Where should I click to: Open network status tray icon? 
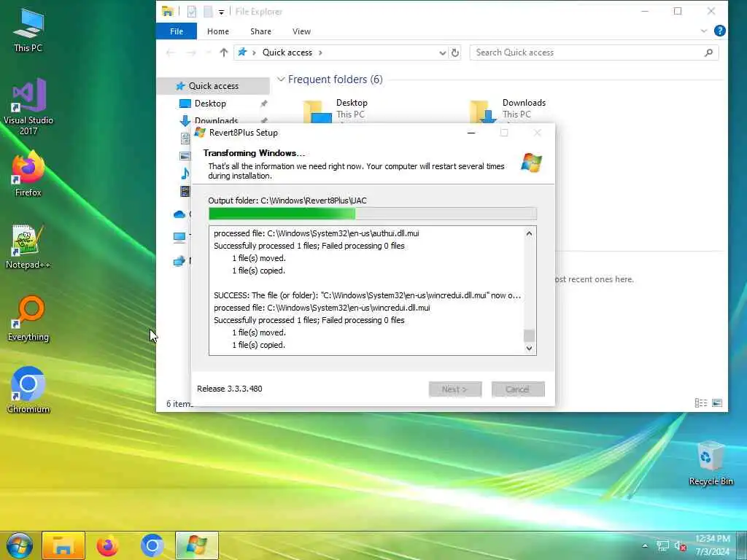662,546
